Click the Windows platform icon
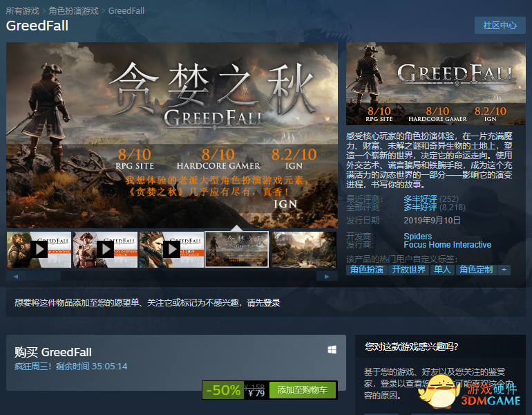The height and width of the screenshot is (415, 532). pos(332,351)
